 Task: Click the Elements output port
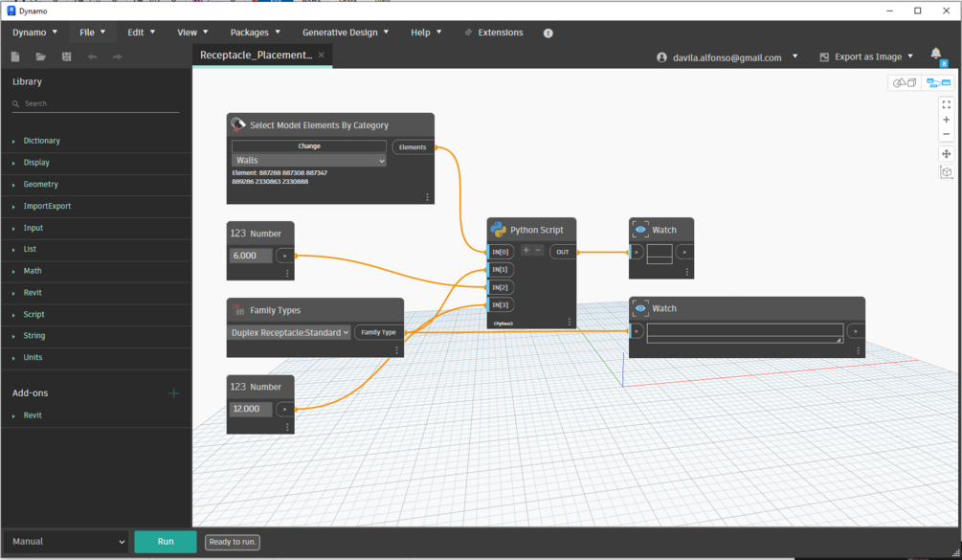pos(413,147)
